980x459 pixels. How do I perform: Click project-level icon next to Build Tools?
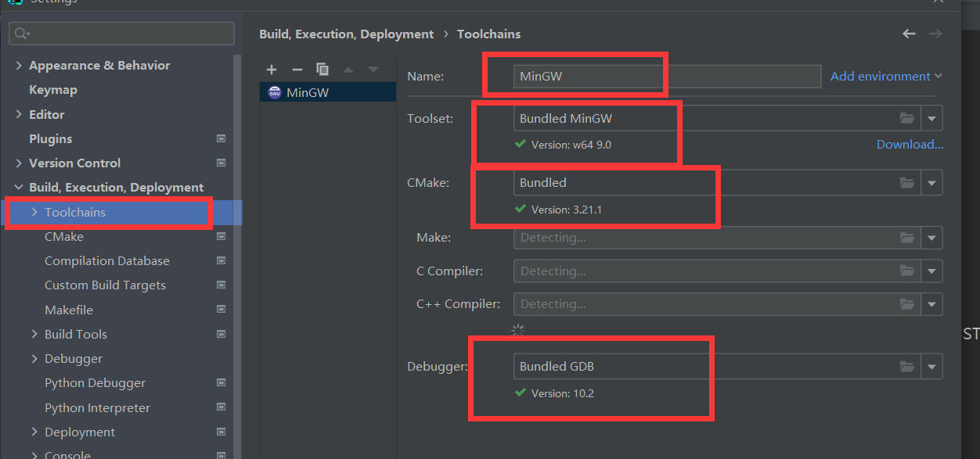(x=221, y=334)
